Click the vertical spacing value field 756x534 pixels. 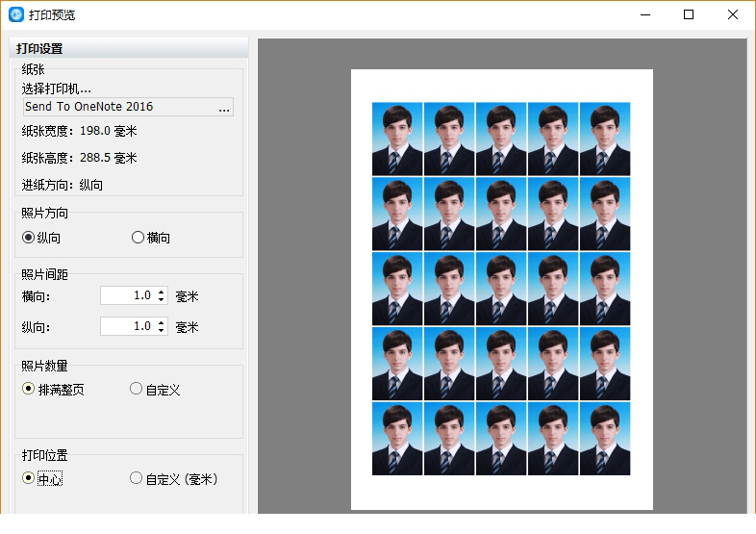[127, 326]
